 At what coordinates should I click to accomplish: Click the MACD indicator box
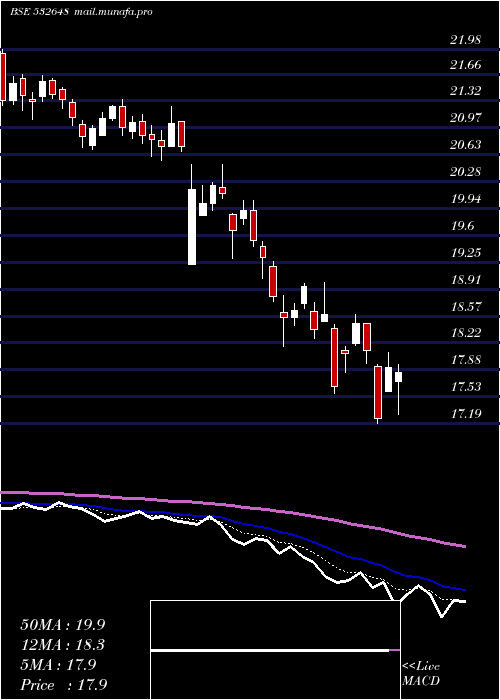click(x=275, y=650)
